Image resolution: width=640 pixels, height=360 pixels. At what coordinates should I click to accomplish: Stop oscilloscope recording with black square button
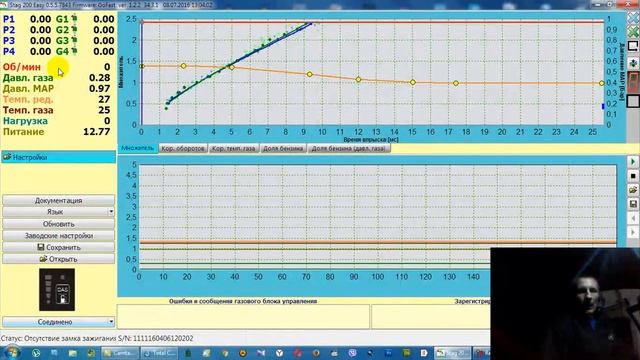(x=633, y=176)
